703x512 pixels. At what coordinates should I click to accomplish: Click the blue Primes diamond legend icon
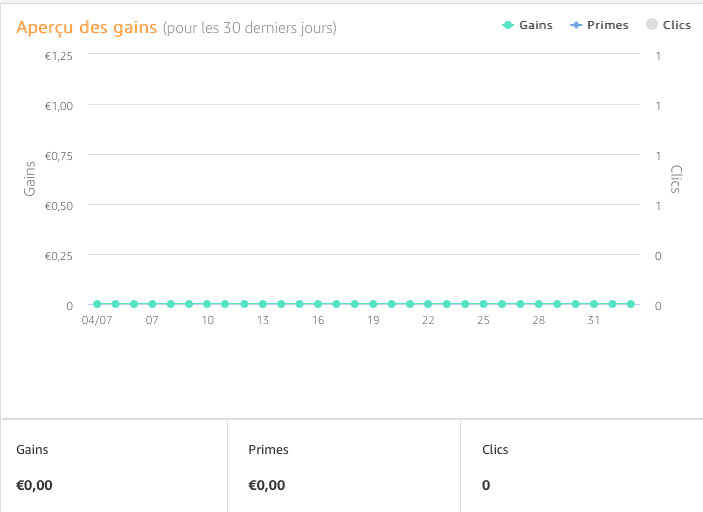coord(576,25)
